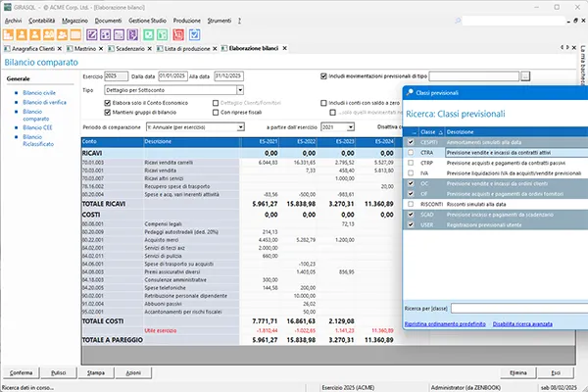The width and height of the screenshot is (588, 392).
Task: Click the orange blank card toolbar icon
Action: tap(75, 35)
